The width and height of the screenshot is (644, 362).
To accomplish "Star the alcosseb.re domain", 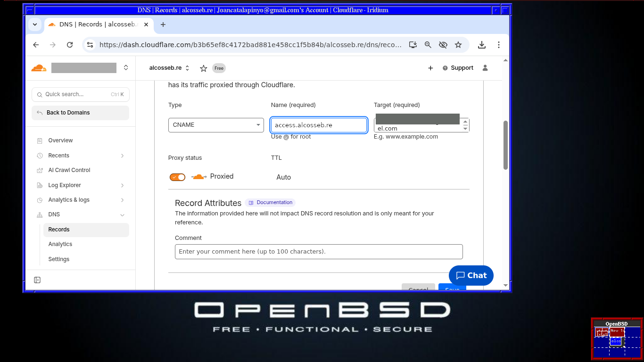I will click(x=203, y=68).
